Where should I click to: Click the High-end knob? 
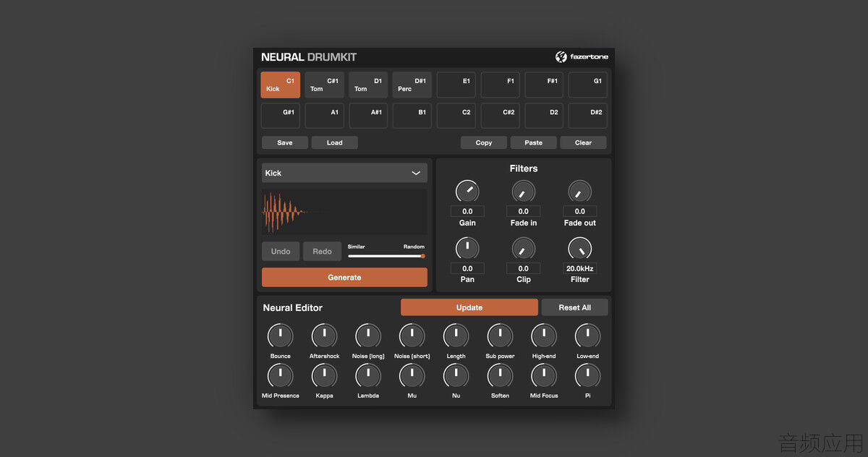pyautogui.click(x=544, y=336)
